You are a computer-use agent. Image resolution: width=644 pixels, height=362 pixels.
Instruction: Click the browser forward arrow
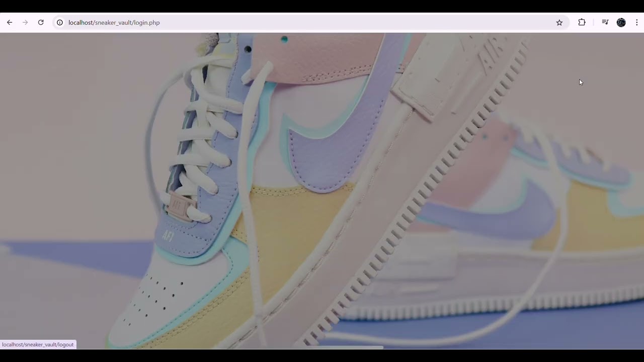[x=25, y=23]
